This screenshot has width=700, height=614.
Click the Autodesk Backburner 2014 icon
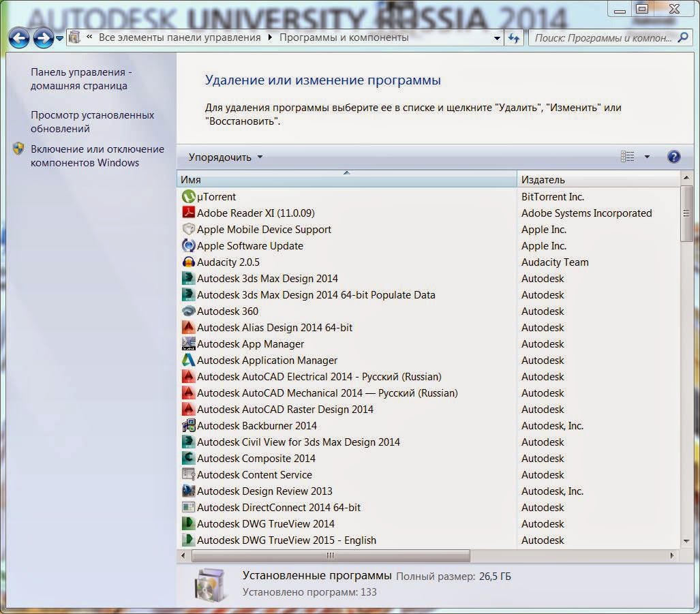[188, 426]
